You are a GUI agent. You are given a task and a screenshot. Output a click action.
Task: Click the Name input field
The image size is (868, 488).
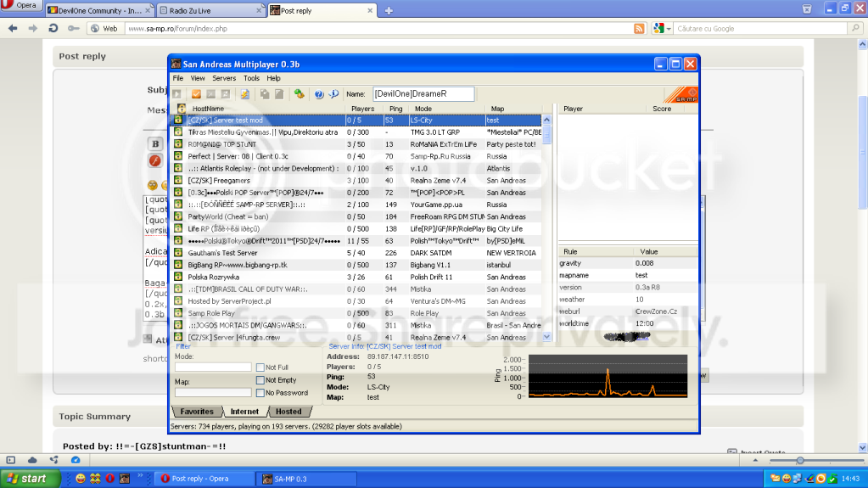423,94
